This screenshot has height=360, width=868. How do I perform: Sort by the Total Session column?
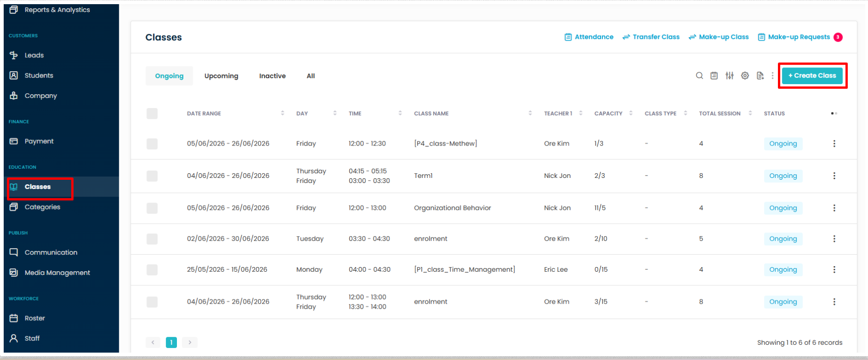tap(750, 113)
